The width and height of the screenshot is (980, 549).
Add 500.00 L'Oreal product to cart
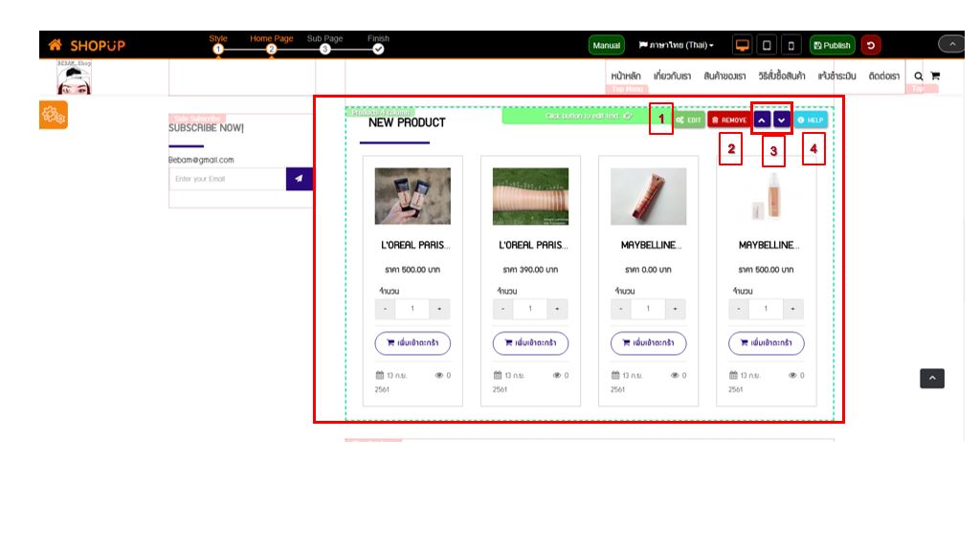click(412, 343)
